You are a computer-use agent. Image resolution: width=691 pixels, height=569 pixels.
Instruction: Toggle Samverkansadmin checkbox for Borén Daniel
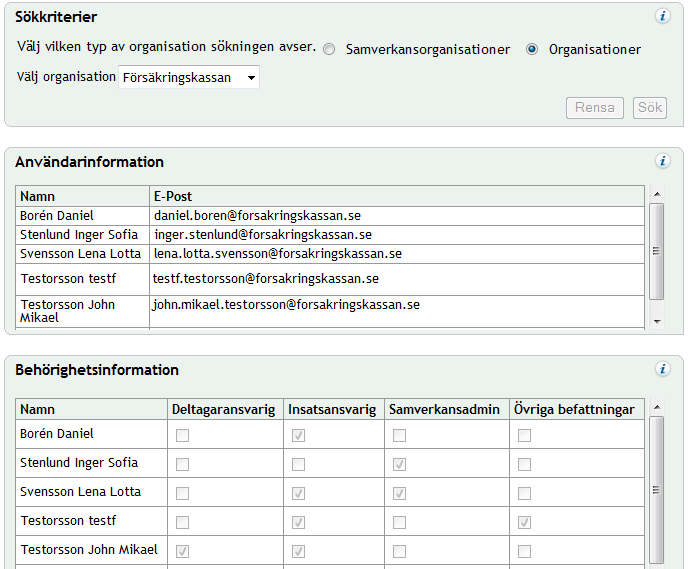[399, 435]
